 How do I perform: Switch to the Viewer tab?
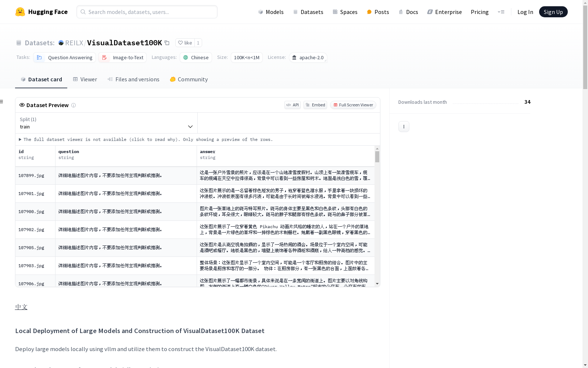(x=85, y=79)
